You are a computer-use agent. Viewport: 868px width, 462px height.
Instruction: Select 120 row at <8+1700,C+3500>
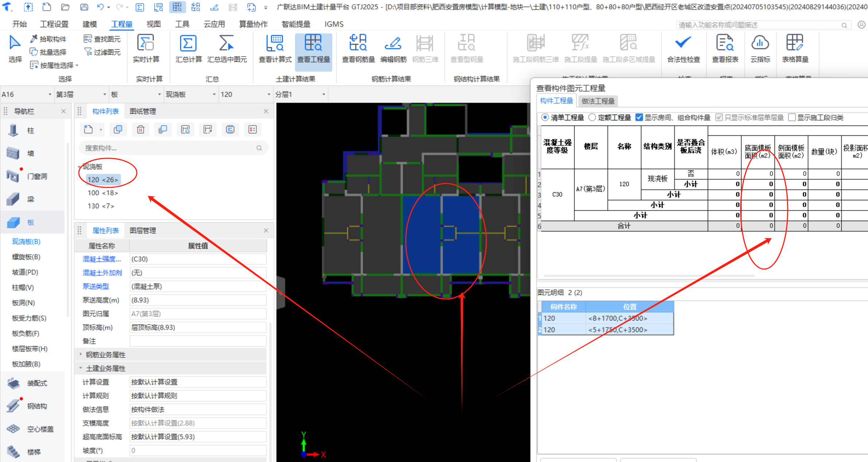coord(607,318)
